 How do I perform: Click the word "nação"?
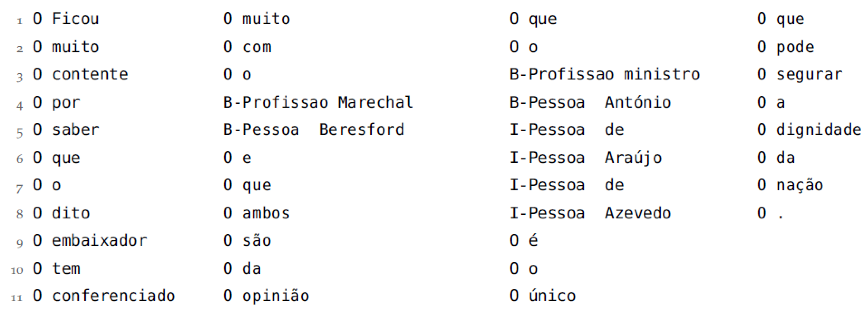800,185
